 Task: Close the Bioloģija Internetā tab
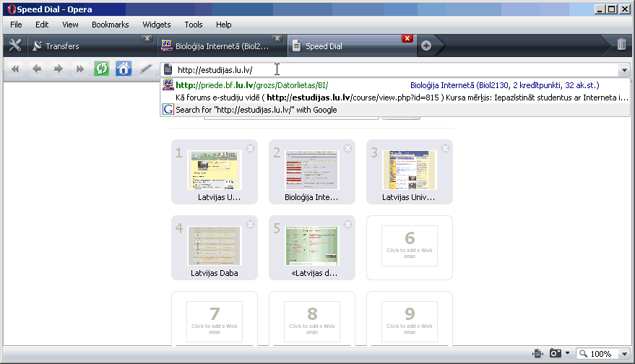pos(277,38)
